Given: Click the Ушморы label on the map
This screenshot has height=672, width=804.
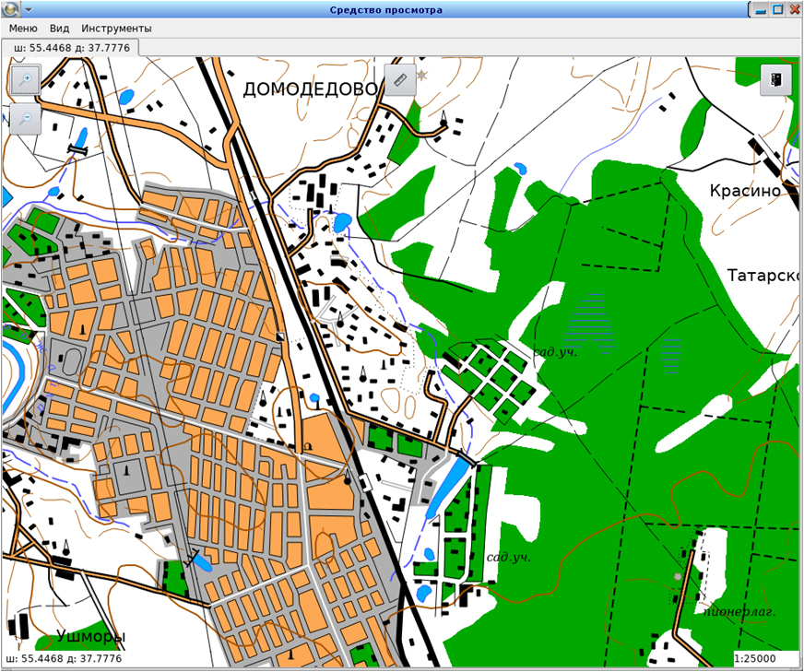Looking at the screenshot, I should pyautogui.click(x=90, y=636).
